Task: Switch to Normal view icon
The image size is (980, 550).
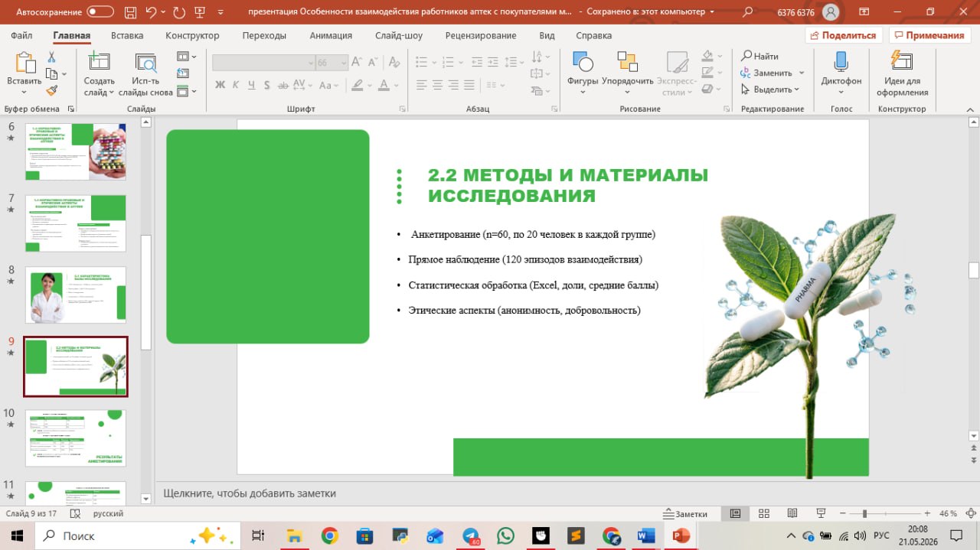Action: 735,513
